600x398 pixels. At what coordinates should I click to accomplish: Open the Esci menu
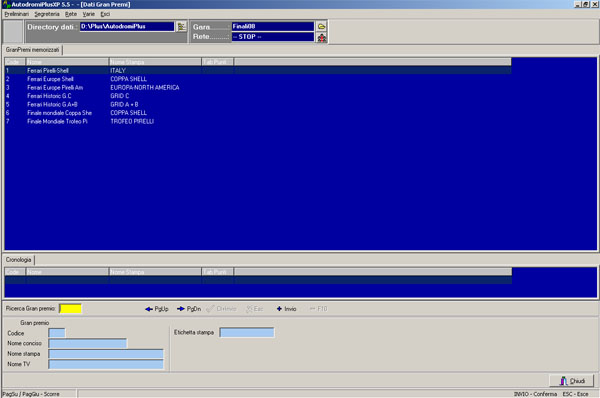(x=105, y=14)
